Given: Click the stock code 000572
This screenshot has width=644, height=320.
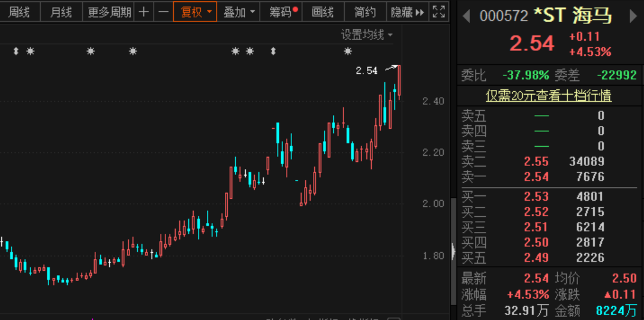Looking at the screenshot, I should [504, 16].
